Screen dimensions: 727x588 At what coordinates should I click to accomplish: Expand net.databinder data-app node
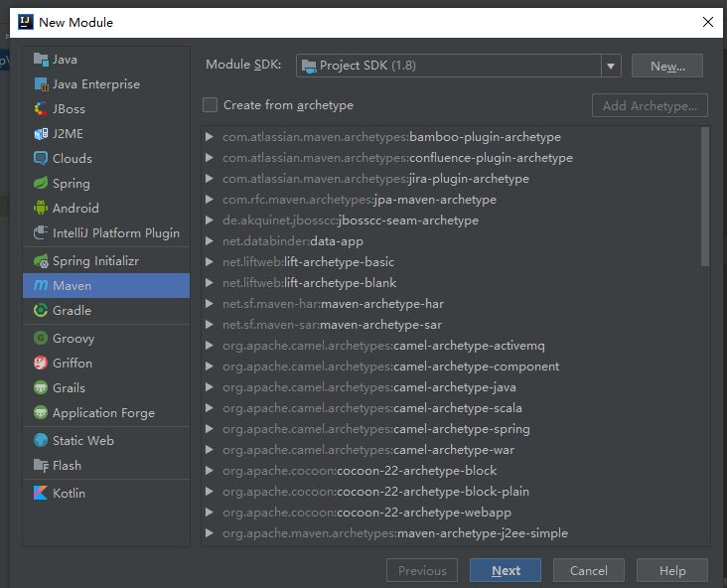tap(210, 241)
